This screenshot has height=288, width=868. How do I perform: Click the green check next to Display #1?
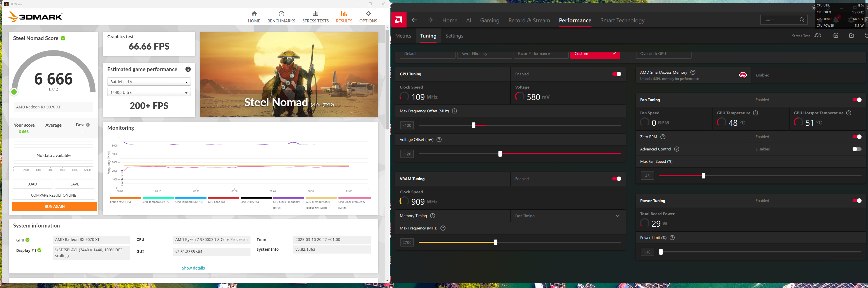tap(40, 250)
